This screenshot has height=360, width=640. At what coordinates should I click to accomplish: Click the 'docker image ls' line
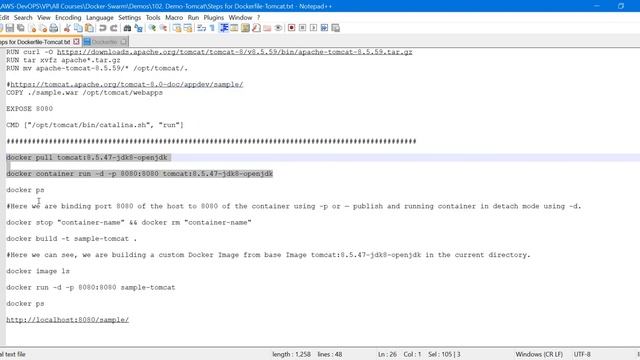[x=38, y=271]
